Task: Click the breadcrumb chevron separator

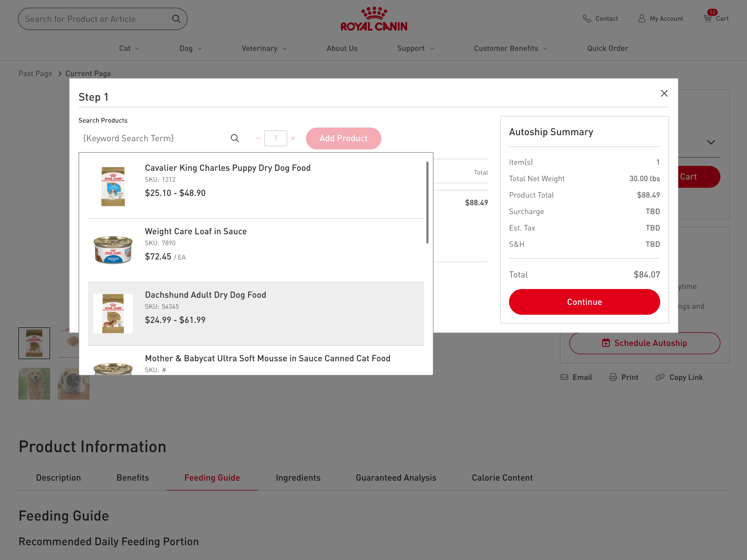Action: click(x=60, y=74)
